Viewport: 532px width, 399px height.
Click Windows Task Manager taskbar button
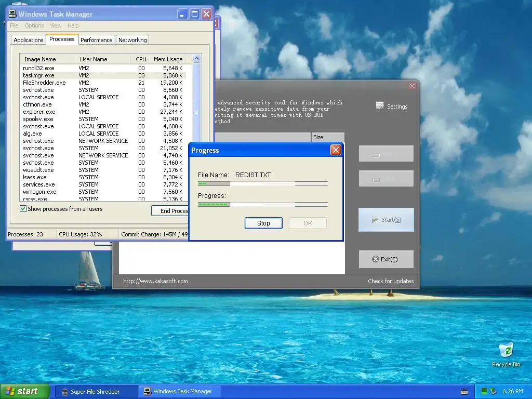coord(180,392)
